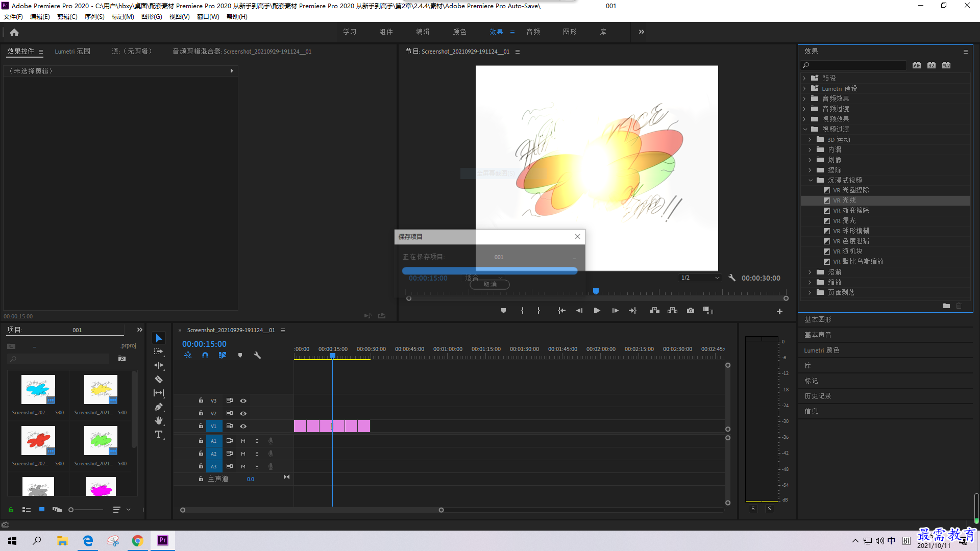
Task: Expand the 3D 运动 folder
Action: (810, 139)
